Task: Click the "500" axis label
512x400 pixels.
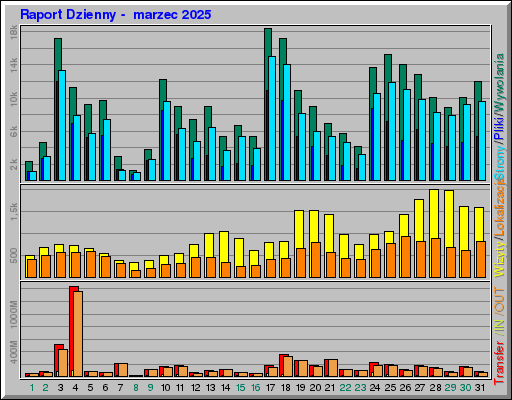Action: (x=14, y=256)
